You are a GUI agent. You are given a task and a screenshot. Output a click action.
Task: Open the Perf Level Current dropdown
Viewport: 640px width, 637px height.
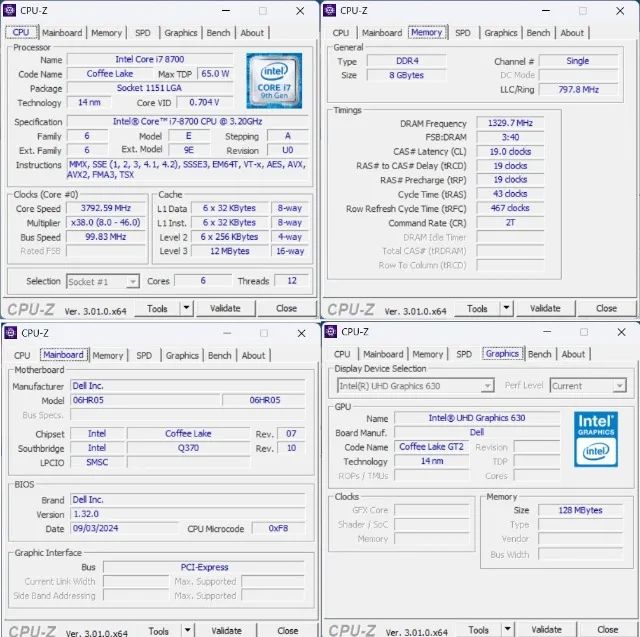click(588, 386)
